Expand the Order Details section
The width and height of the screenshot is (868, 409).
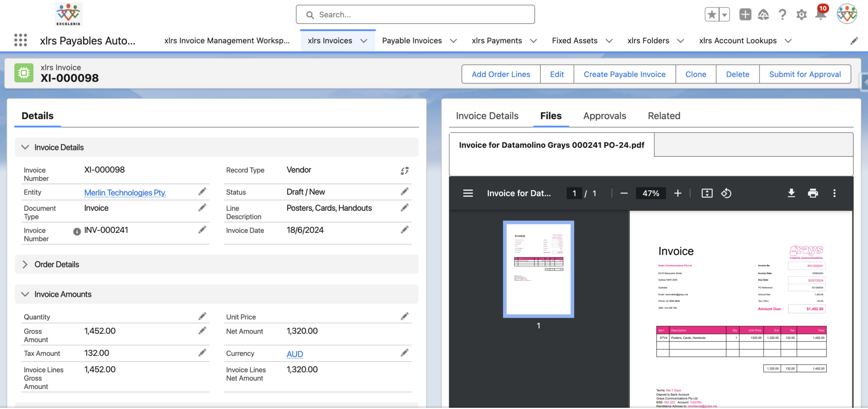click(x=25, y=264)
